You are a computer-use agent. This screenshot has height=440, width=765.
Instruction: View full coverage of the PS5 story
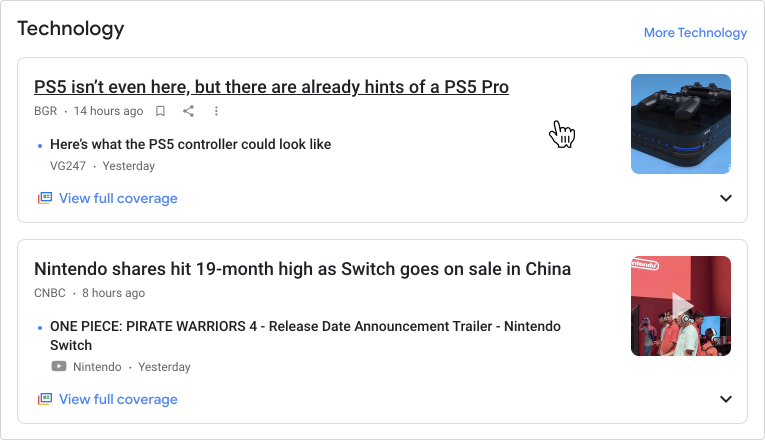click(x=117, y=198)
